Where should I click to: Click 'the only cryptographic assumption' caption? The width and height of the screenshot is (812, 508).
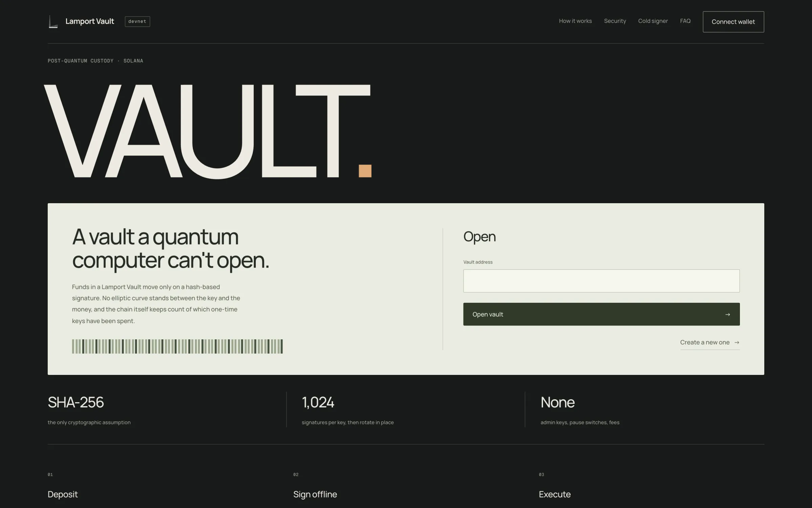click(x=89, y=422)
